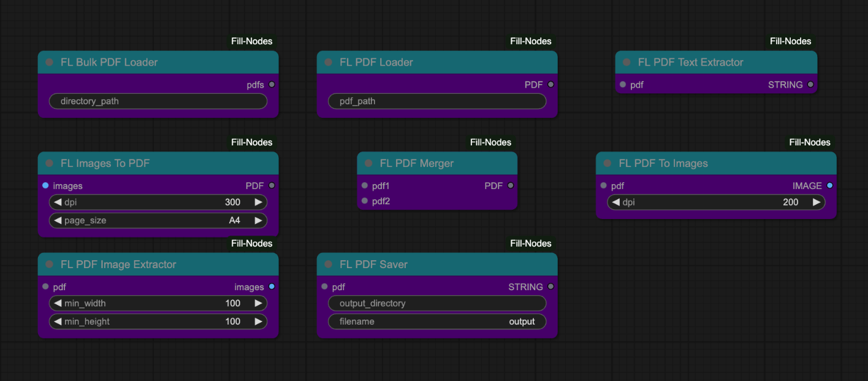
Task: Click the pdf input socket on FL PDF Saver
Action: click(324, 287)
